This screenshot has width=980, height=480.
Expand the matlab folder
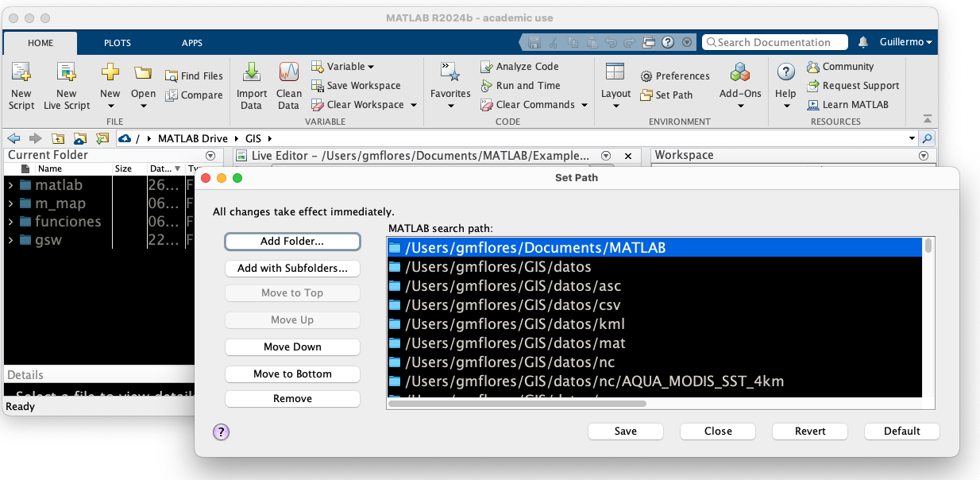coord(10,185)
